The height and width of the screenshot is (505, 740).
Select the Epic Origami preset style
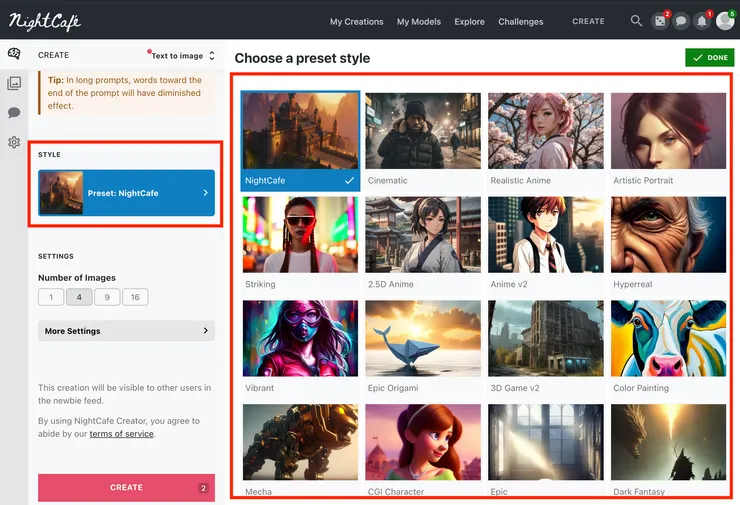point(423,347)
